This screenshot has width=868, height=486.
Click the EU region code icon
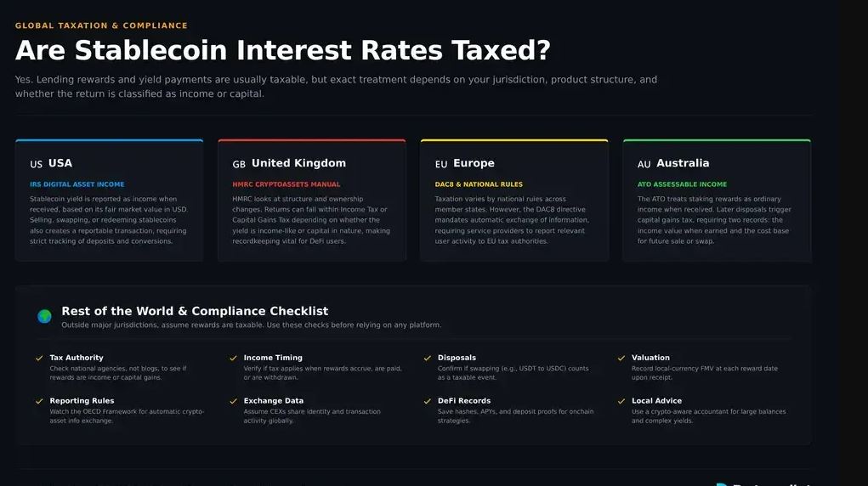pyautogui.click(x=441, y=164)
